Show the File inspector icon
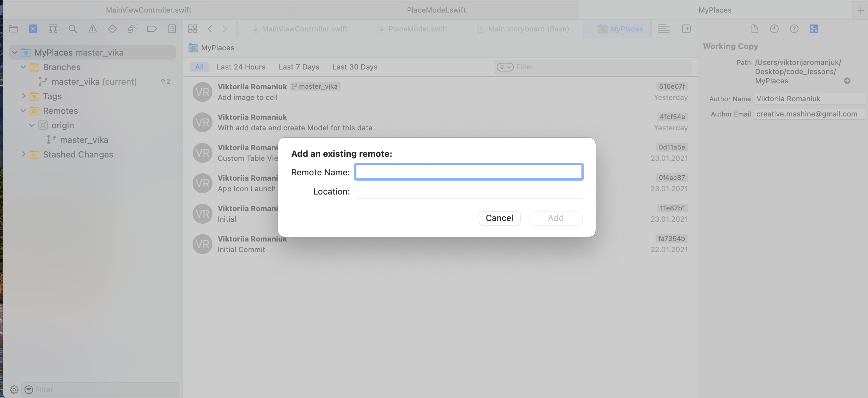 pos(754,29)
